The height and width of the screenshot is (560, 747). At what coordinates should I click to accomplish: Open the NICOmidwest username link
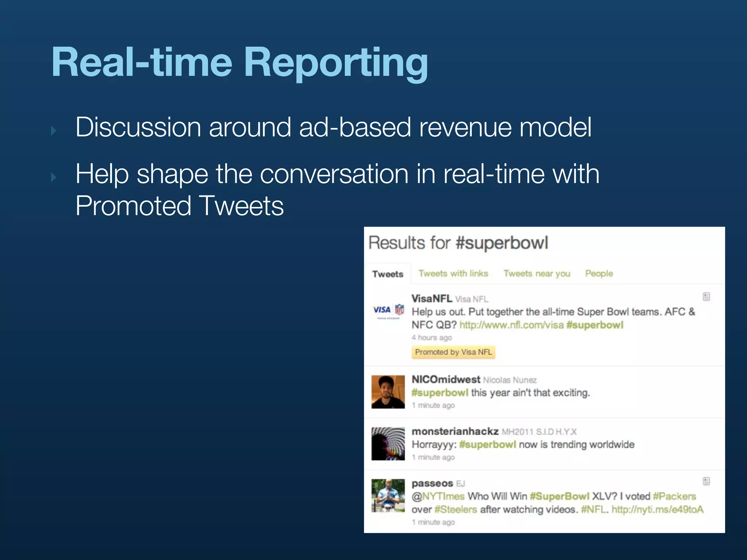446,380
